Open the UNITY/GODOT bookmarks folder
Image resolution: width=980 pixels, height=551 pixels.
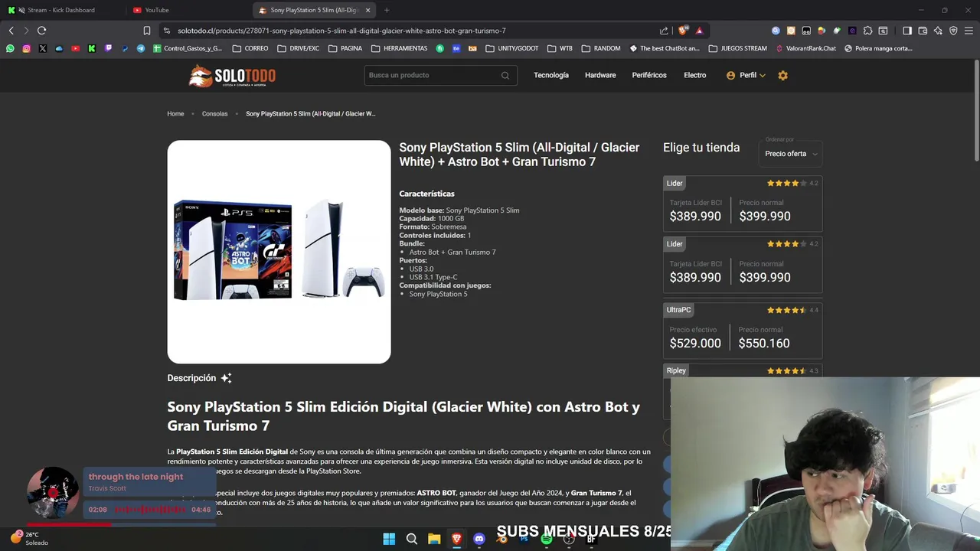point(512,48)
